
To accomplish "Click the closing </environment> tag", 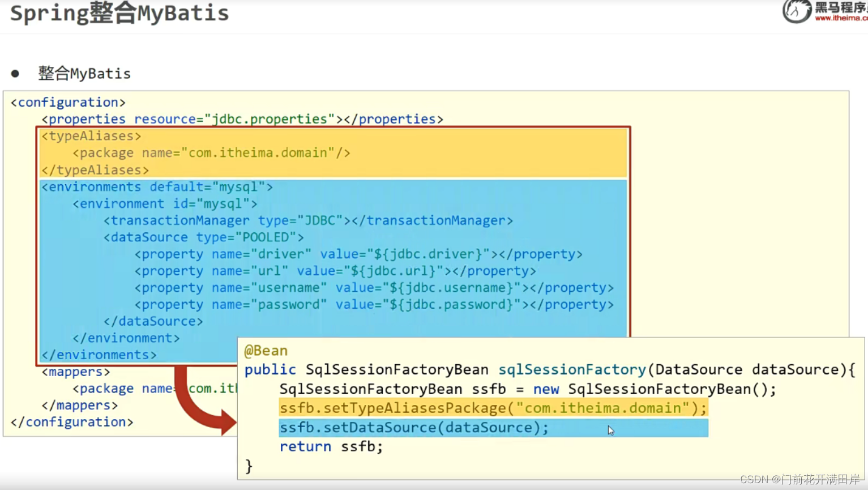I will tap(126, 338).
